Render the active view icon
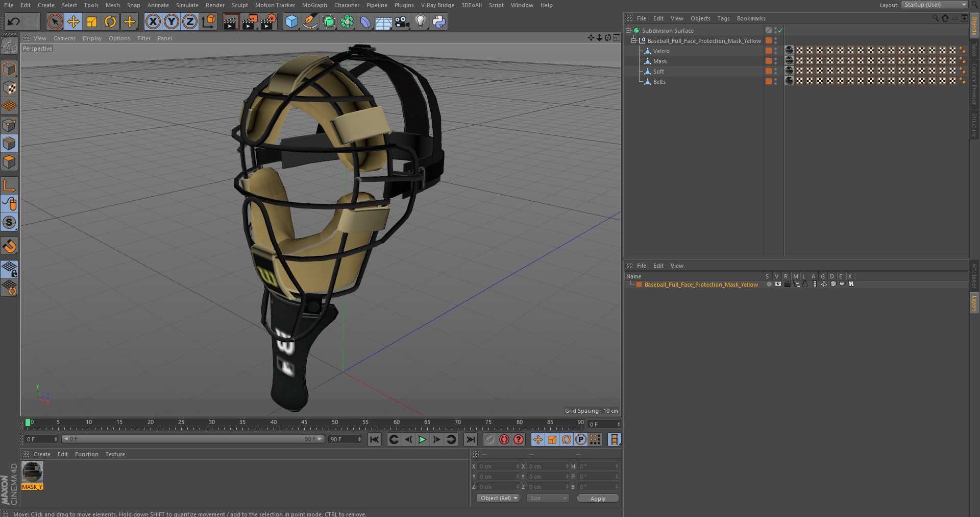Viewport: 980px width, 517px height. pyautogui.click(x=231, y=21)
